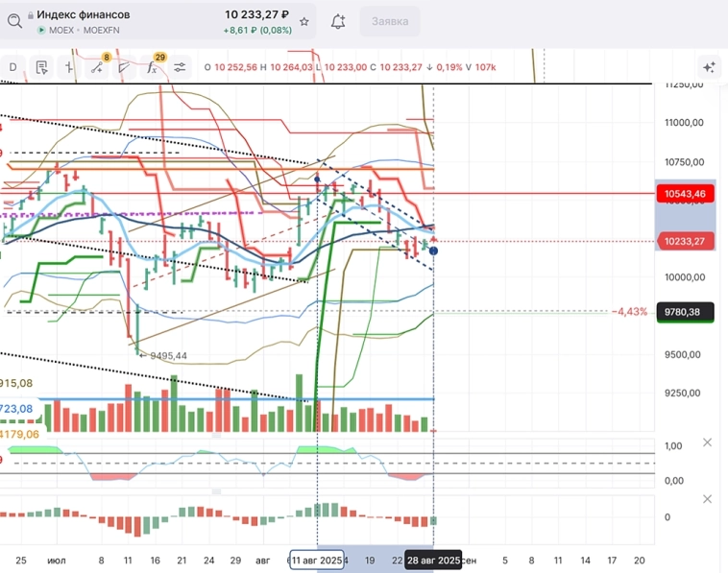Click the current price tag 10233,27
Screen dimensions: 728x573
[x=686, y=241]
